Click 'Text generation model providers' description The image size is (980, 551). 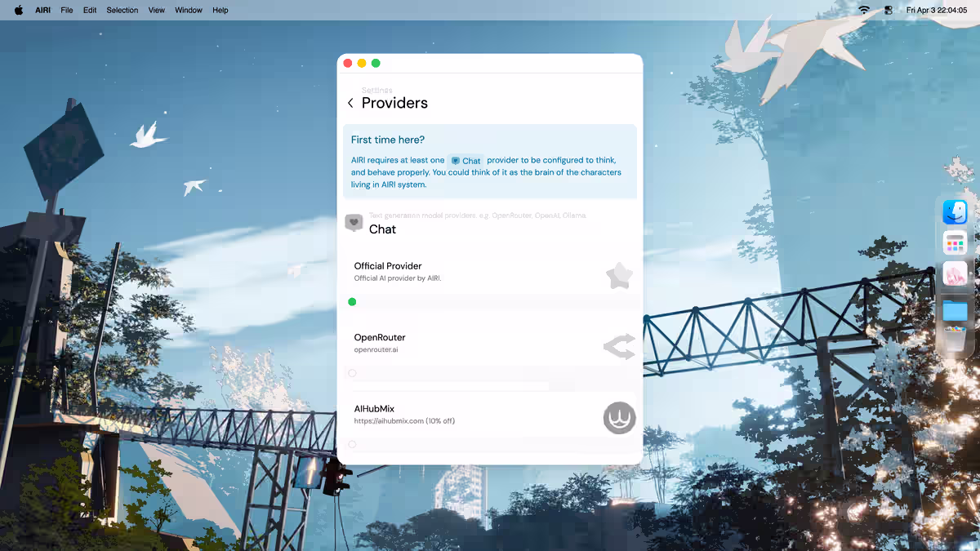coord(478,216)
